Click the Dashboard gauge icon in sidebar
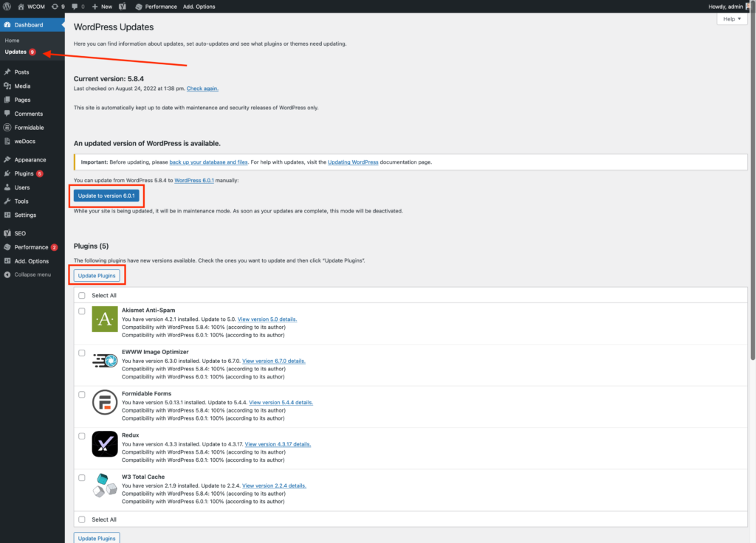The width and height of the screenshot is (756, 543). 7,24
